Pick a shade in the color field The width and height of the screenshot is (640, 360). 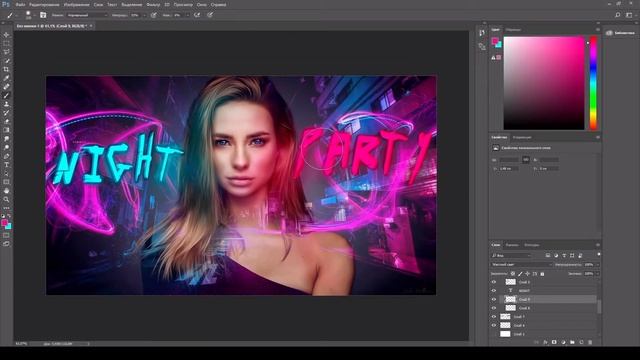(x=544, y=83)
